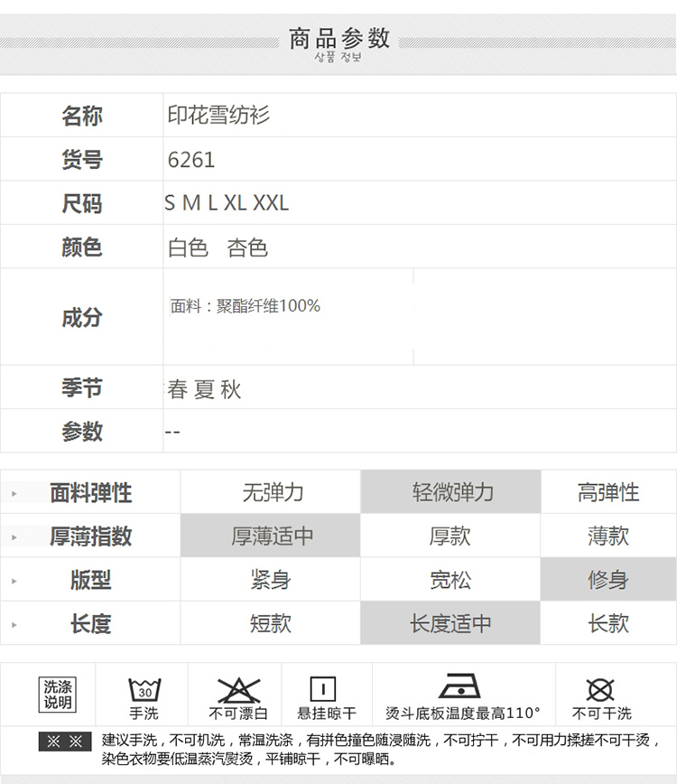The image size is (677, 784).
Task: Click the arrow bullet beside 厚薄指数
Action: tap(14, 537)
